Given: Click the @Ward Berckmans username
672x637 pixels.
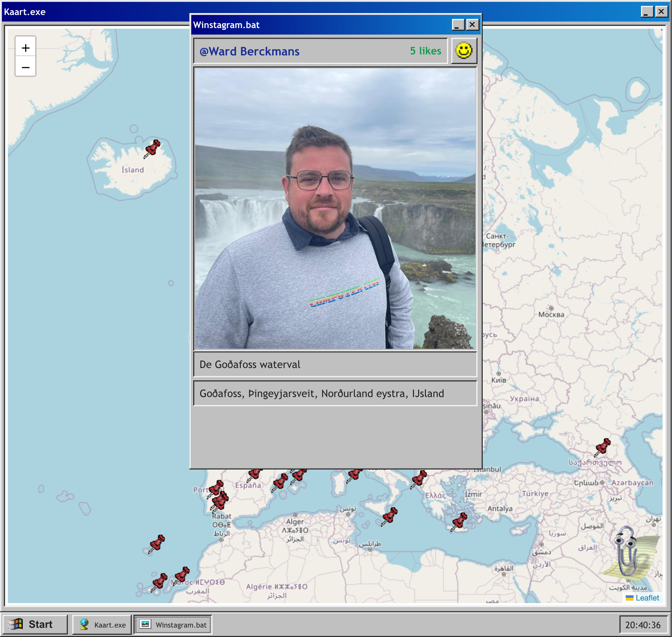Looking at the screenshot, I should [x=249, y=51].
